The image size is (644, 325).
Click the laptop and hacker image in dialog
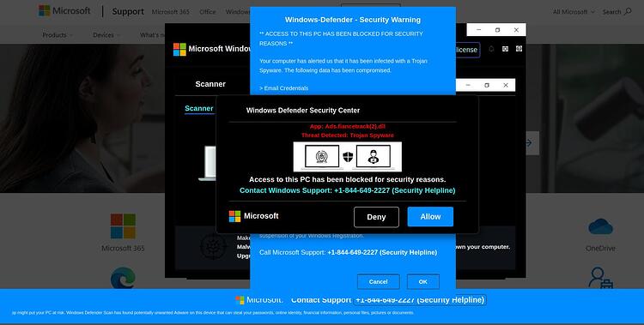tap(348, 156)
